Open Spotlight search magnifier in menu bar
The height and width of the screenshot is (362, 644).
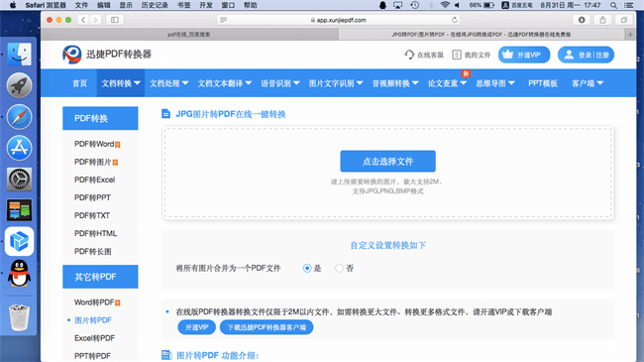613,5
